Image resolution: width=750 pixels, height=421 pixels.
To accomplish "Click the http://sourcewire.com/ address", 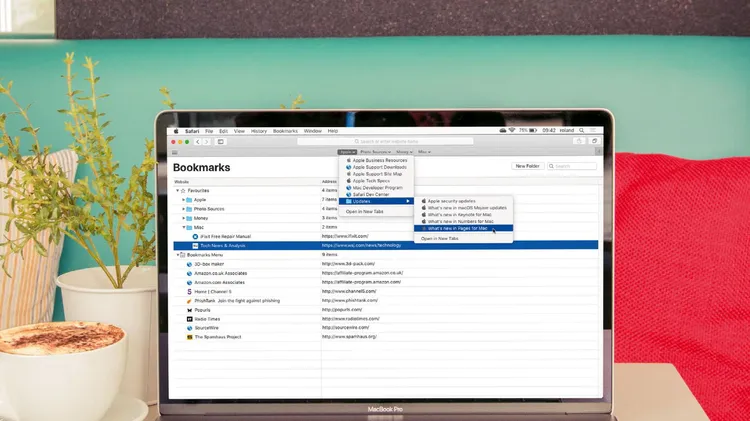I will pos(345,328).
